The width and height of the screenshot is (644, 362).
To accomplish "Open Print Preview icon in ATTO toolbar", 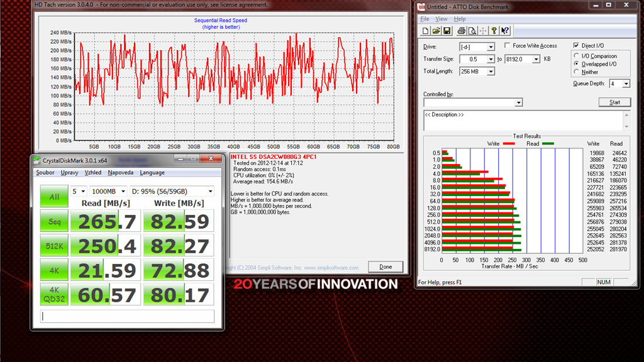I will coord(472,31).
